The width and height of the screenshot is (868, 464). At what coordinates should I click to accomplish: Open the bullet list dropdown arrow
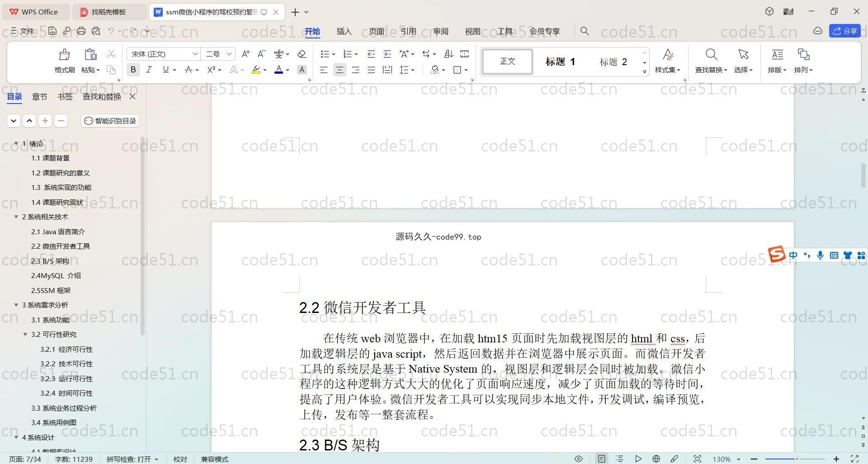334,54
